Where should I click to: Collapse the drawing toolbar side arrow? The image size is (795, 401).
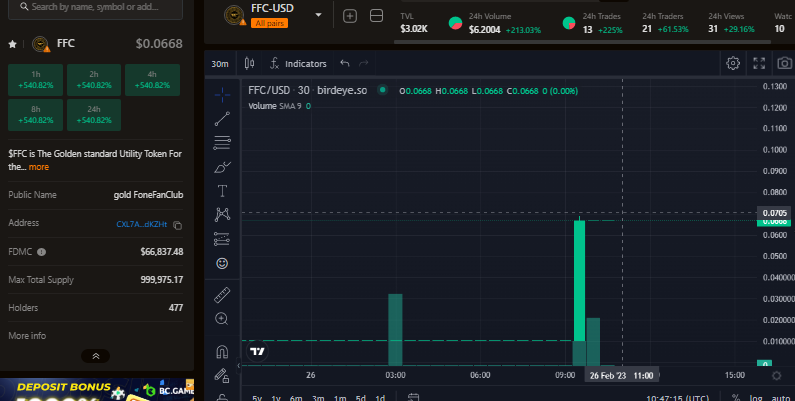click(238, 365)
